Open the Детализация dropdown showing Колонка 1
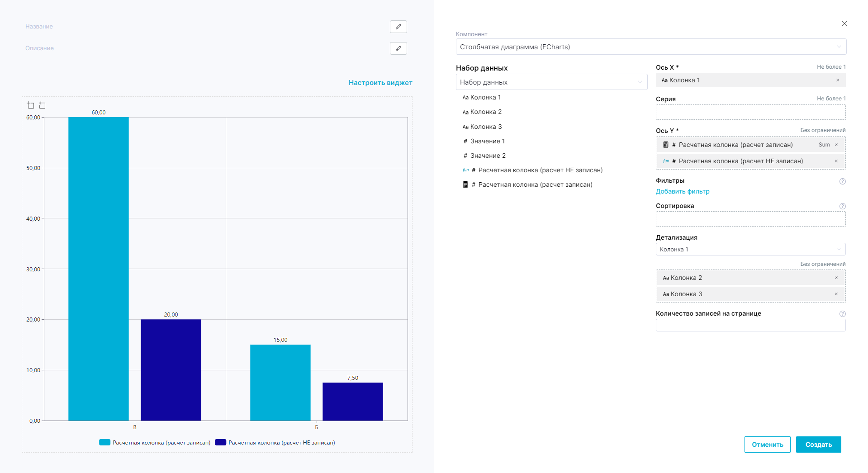The image size is (868, 473). (750, 249)
